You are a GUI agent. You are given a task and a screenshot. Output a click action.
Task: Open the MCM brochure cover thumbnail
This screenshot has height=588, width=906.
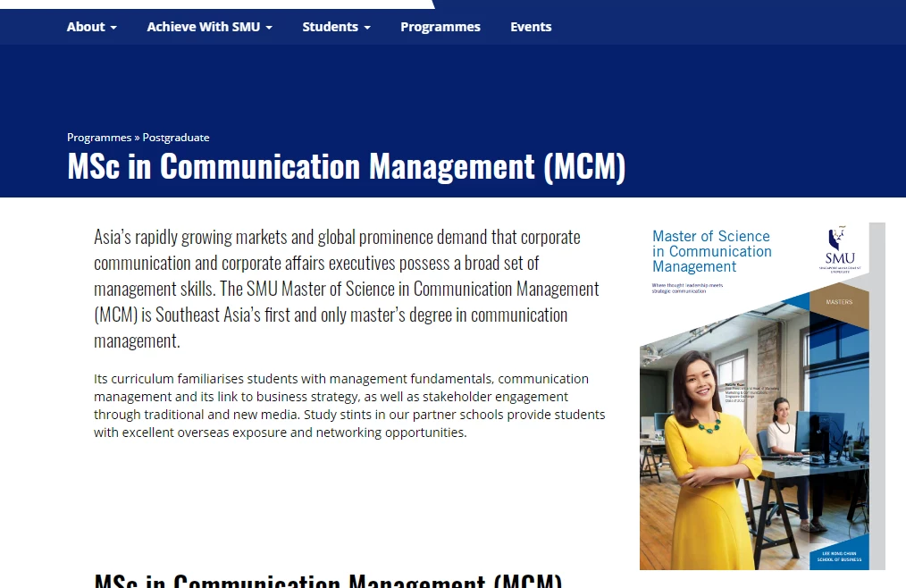pyautogui.click(x=762, y=396)
